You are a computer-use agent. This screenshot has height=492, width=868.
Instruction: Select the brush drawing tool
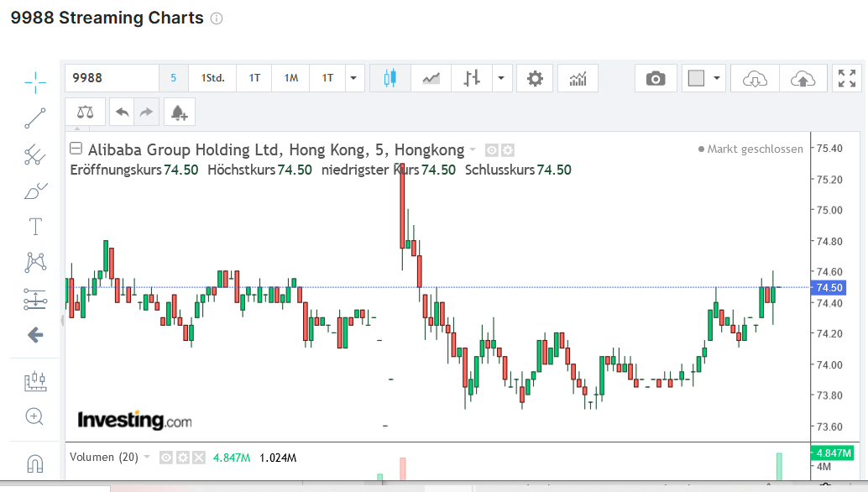click(x=35, y=191)
